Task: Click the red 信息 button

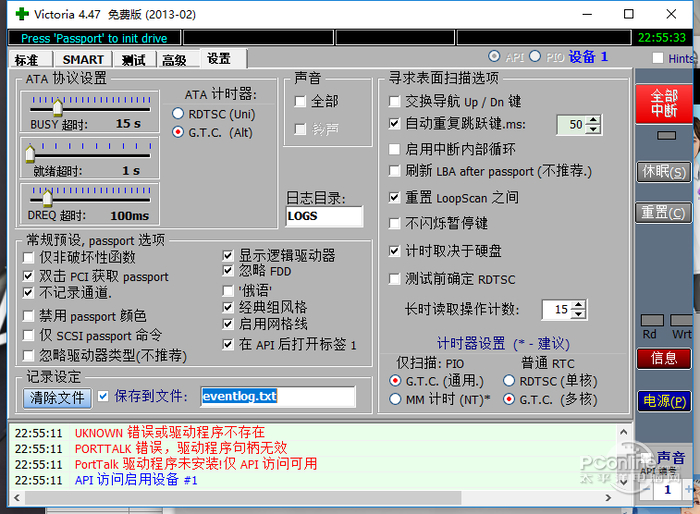Action: pos(664,359)
